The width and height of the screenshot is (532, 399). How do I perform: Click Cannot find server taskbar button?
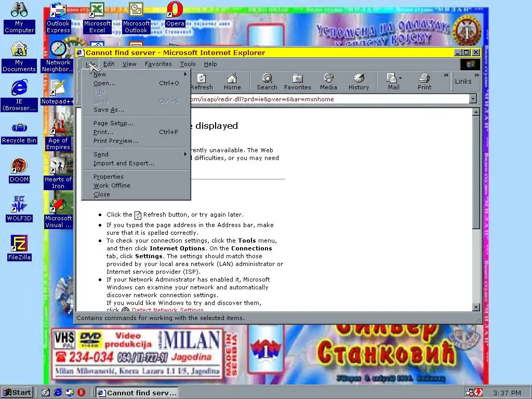[137, 393]
